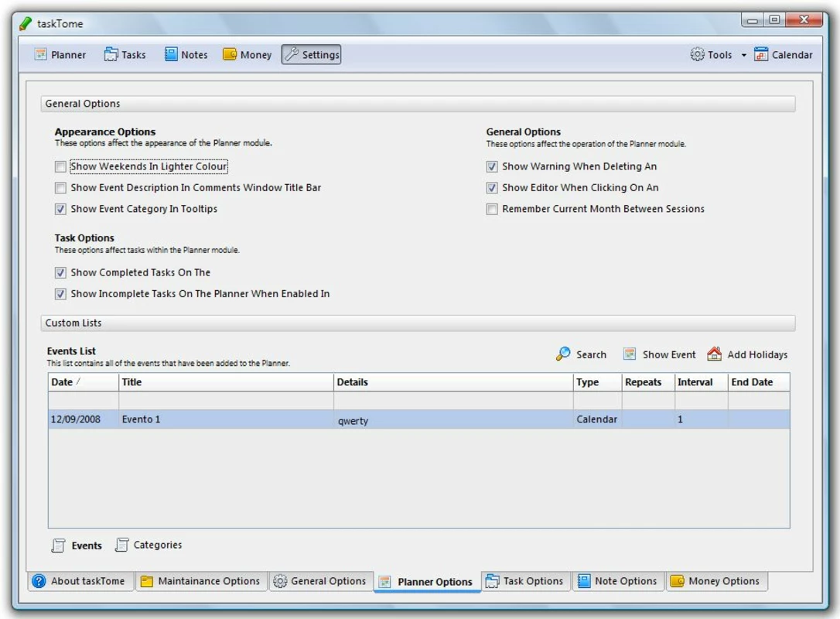840x619 pixels.
Task: Click the Calendar icon in toolbar
Action: point(760,54)
